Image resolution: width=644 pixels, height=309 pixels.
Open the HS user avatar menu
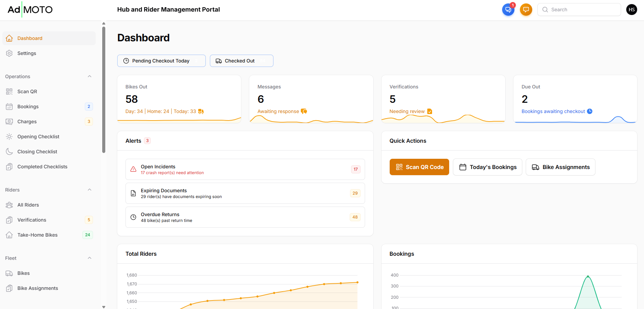coord(631,10)
